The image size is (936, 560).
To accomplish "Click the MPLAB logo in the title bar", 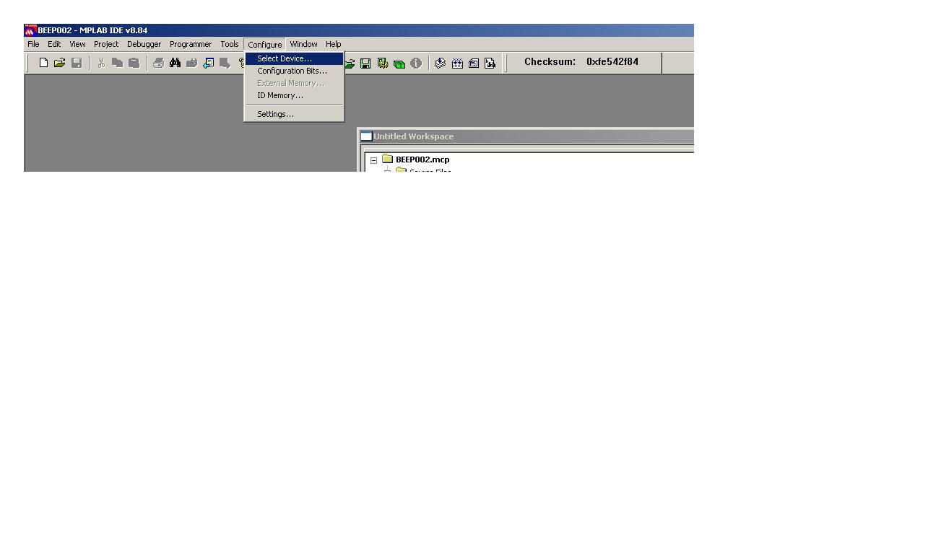I will coord(30,30).
